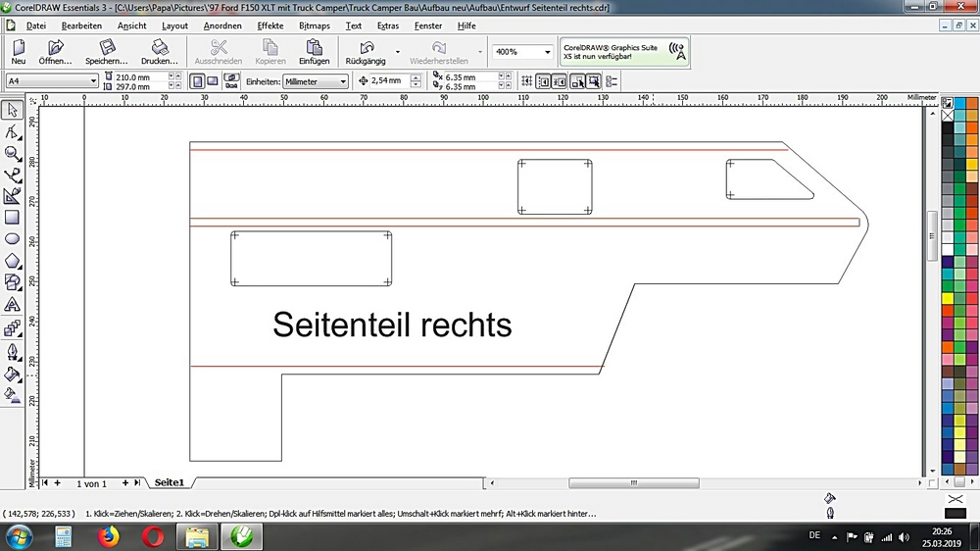Select the Rectangle tool
The width and height of the screenshot is (980, 551).
12,218
